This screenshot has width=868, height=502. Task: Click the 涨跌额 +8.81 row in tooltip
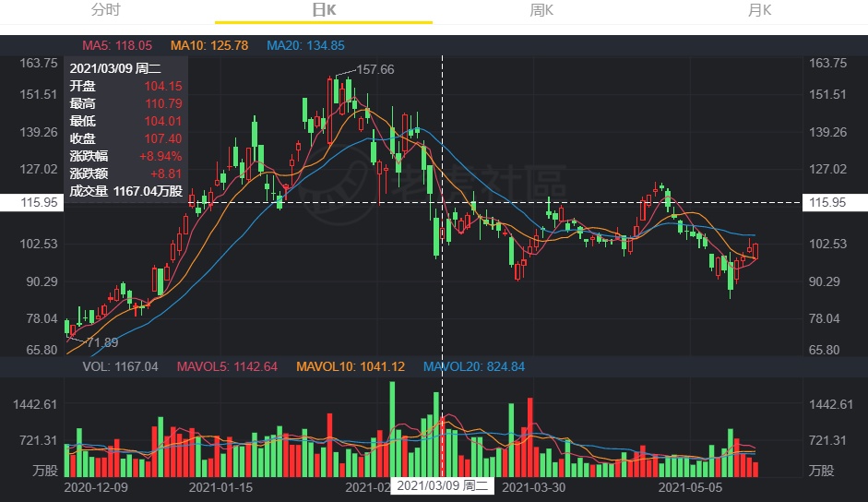coord(125,173)
